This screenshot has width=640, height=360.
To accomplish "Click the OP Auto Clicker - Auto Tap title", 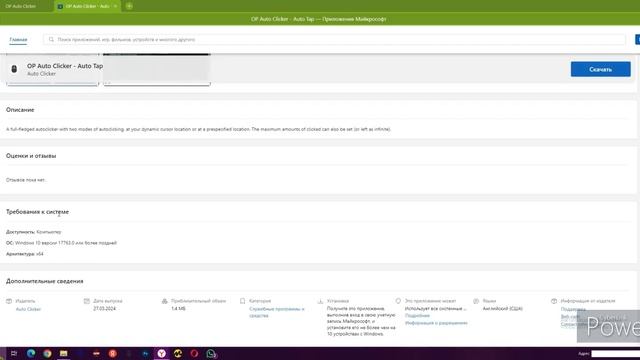I will coord(65,66).
